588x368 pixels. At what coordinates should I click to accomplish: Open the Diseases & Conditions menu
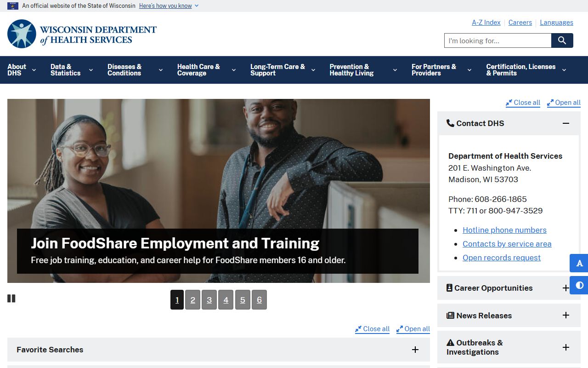point(135,70)
